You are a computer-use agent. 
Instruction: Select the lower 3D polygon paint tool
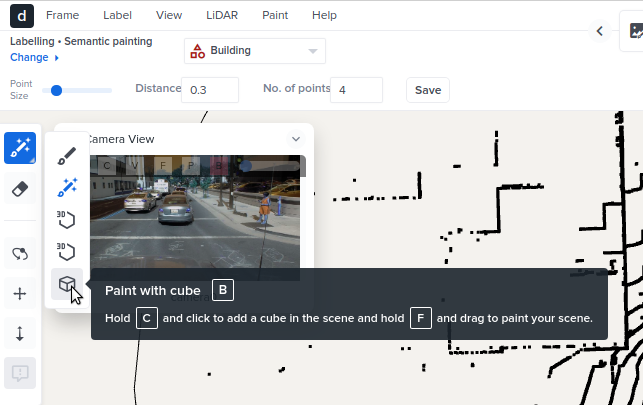click(67, 251)
